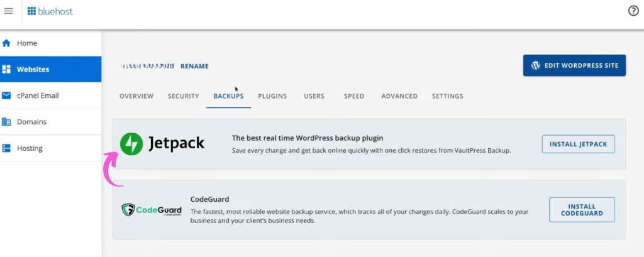
Task: Click the CodeGuard heading text
Action: point(209,200)
